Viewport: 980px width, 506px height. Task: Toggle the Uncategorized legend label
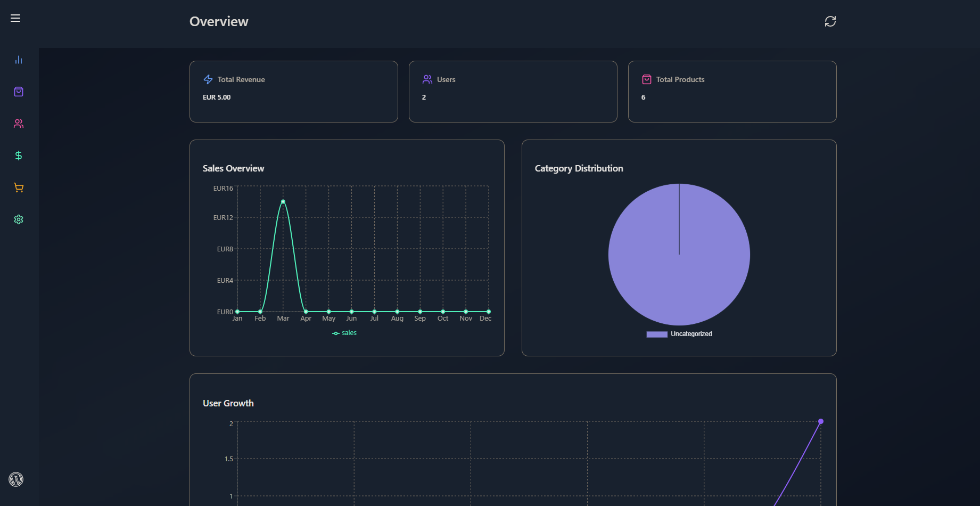(x=691, y=334)
